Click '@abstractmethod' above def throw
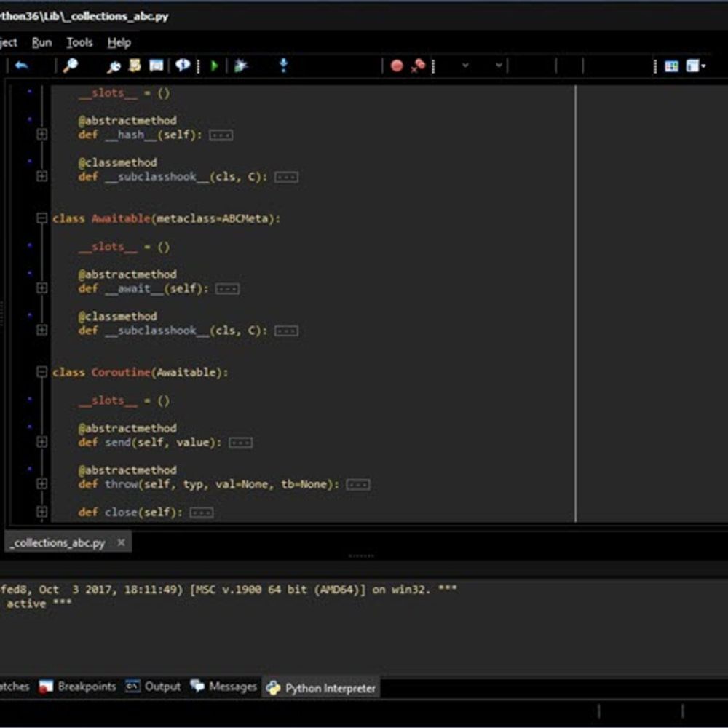The image size is (728, 728). click(x=127, y=470)
